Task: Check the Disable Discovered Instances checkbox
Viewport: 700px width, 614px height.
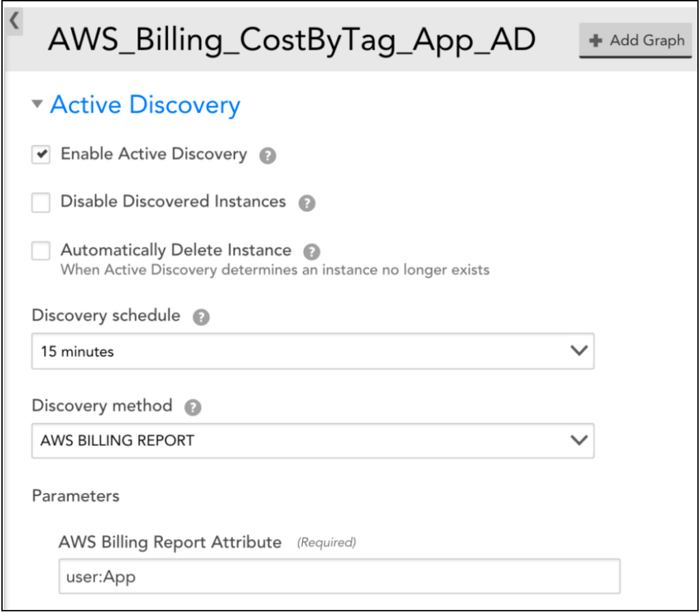Action: [41, 202]
